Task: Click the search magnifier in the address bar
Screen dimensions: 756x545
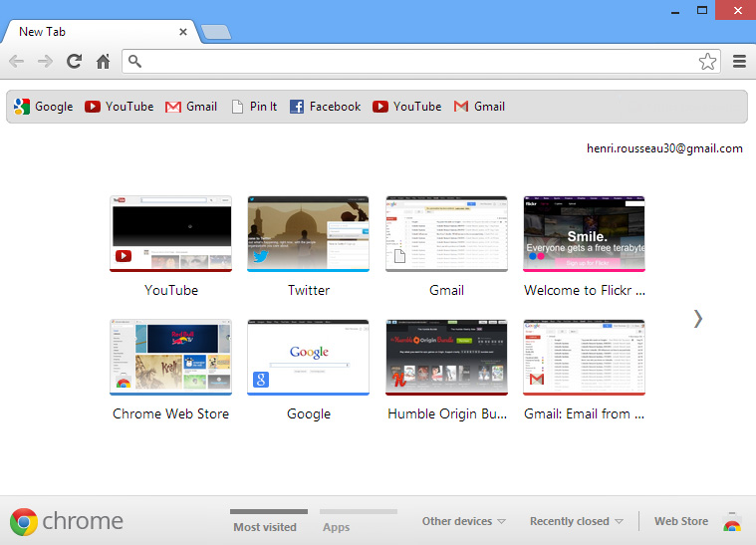Action: 135,61
